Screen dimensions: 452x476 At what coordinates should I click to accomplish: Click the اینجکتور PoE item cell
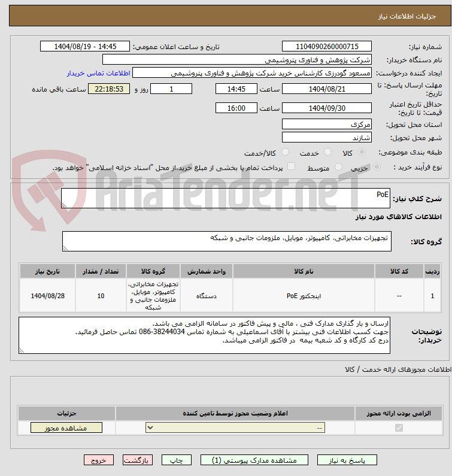[304, 296]
